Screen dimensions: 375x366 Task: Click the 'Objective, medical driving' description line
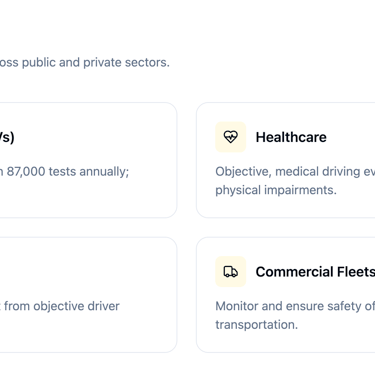[x=295, y=172]
